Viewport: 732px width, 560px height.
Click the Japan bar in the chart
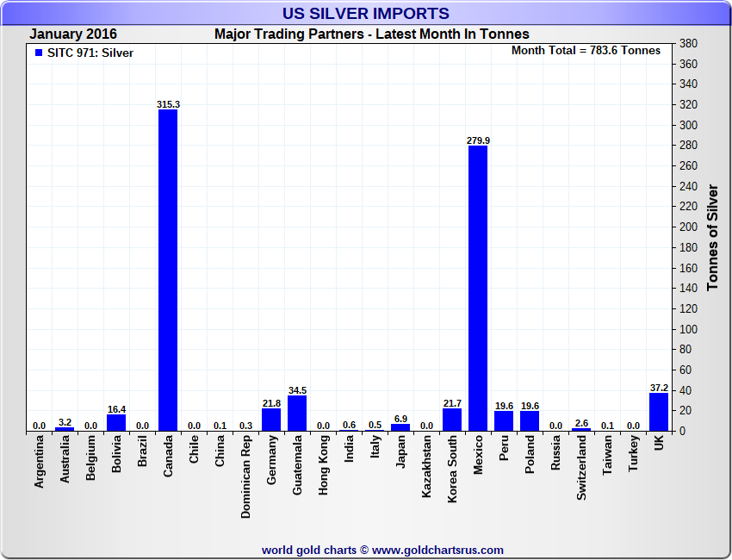pyautogui.click(x=400, y=427)
